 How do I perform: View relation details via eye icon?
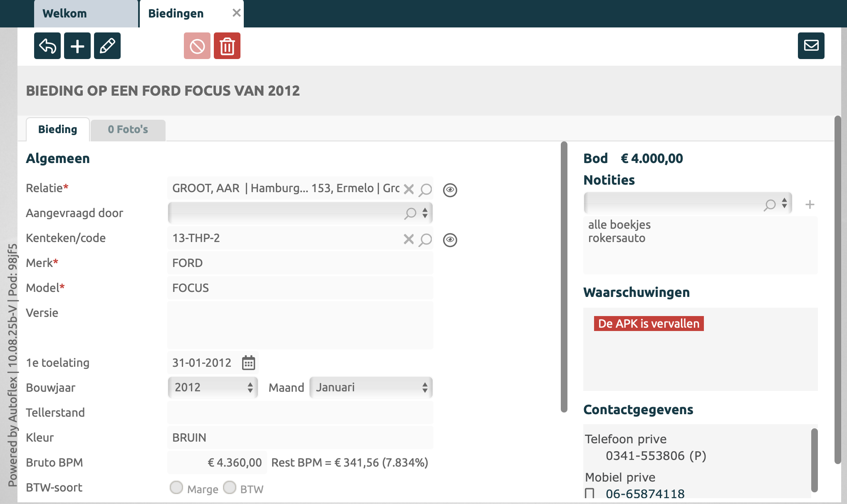point(450,190)
